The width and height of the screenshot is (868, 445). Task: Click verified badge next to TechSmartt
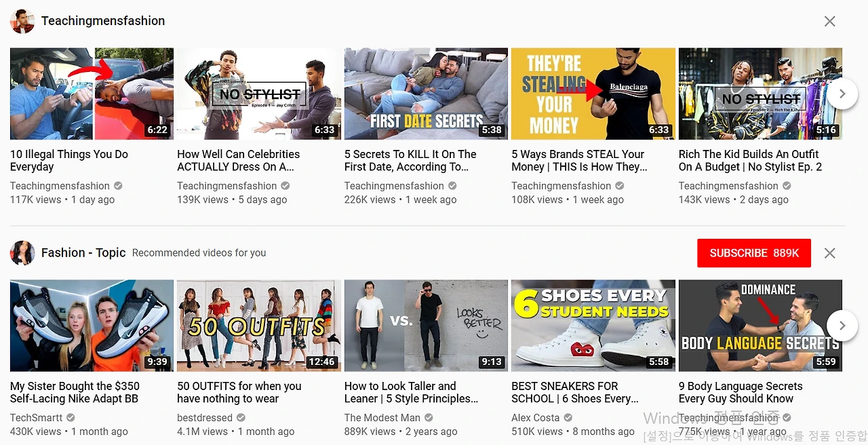coord(71,418)
